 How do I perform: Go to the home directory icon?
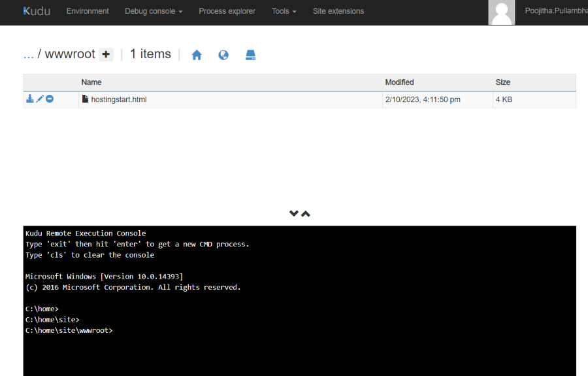(197, 55)
